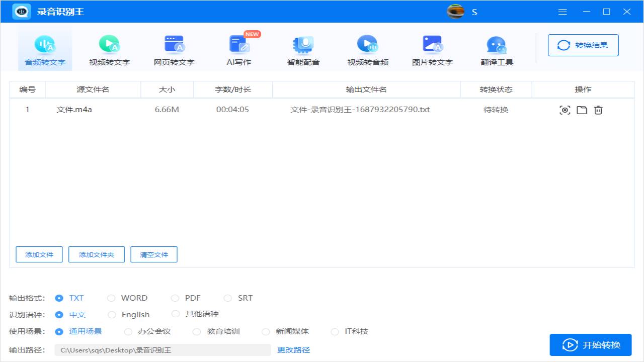Open the 翻译工具 translation tool
Viewport: 644px width, 362px height.
tap(496, 48)
